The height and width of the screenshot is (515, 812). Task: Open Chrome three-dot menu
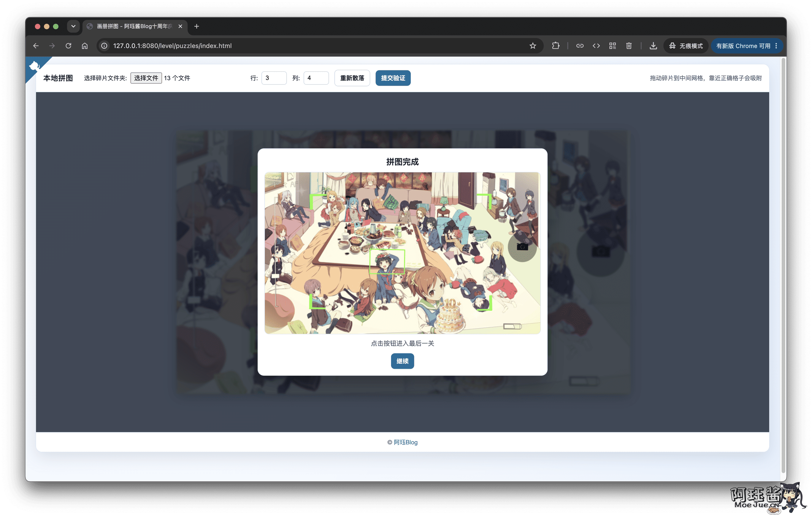tap(776, 46)
